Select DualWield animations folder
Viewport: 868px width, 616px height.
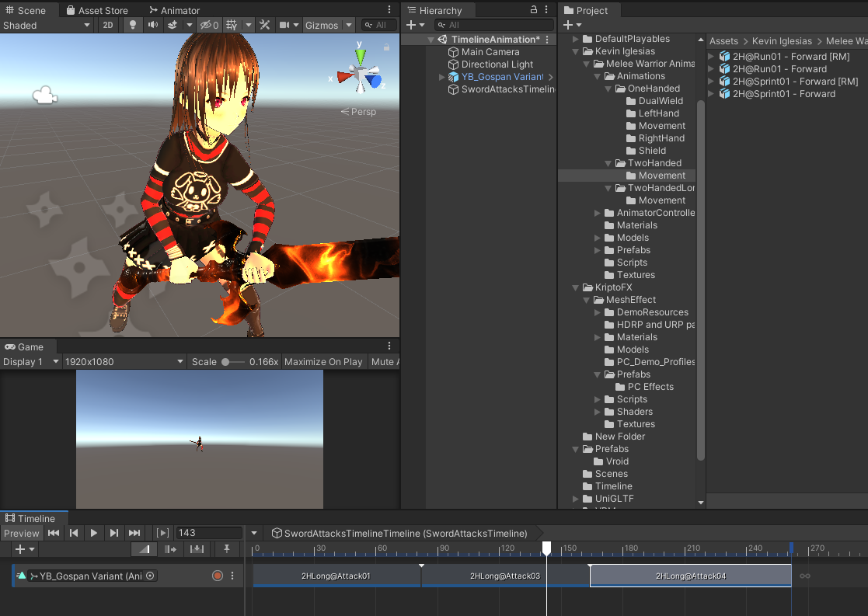[654, 101]
